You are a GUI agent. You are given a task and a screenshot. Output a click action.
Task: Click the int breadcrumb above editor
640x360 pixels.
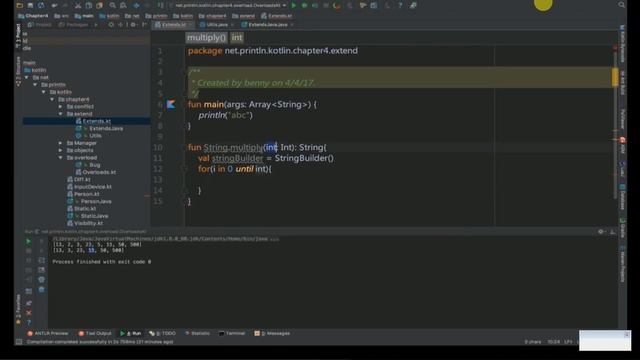coord(237,38)
